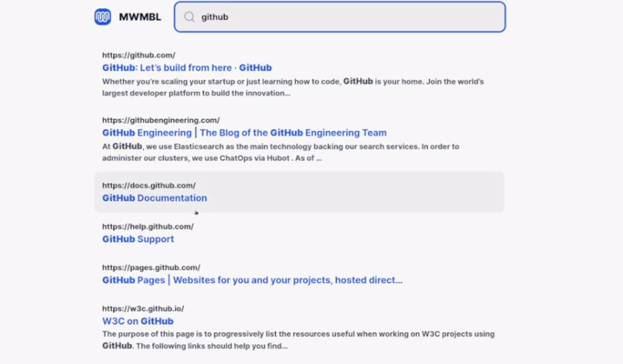Open the GitHub Engineering blog result
The image size is (623, 364).
pyautogui.click(x=244, y=132)
